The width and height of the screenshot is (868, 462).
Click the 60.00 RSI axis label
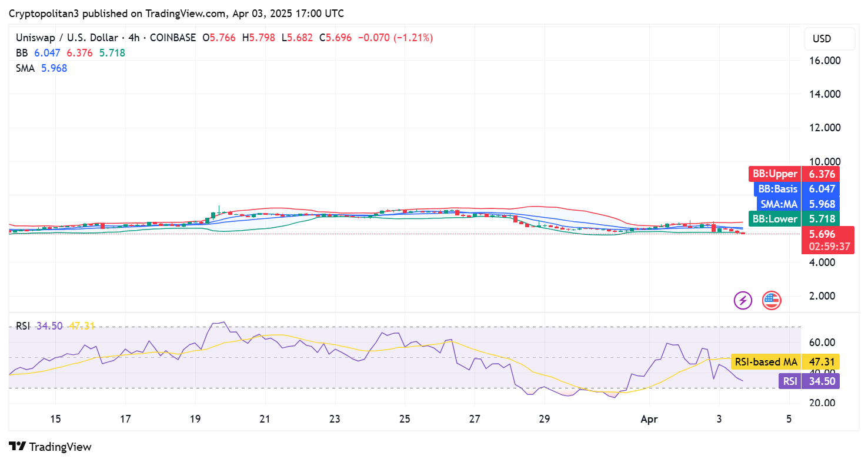[x=823, y=343]
